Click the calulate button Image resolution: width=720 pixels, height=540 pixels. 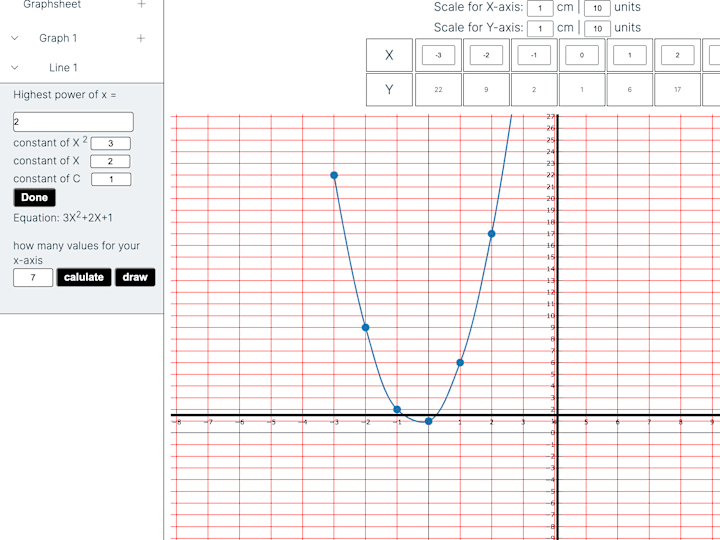click(84, 277)
